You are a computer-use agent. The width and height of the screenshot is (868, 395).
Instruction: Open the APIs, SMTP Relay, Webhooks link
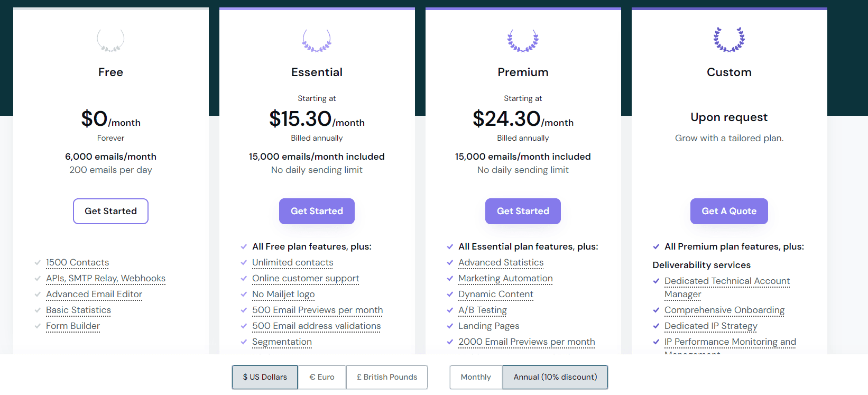click(106, 279)
